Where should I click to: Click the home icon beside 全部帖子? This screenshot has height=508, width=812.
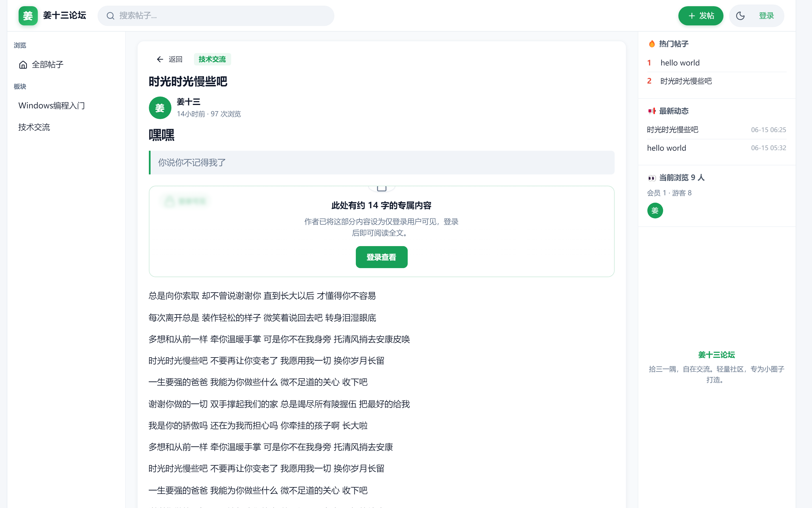pos(23,65)
